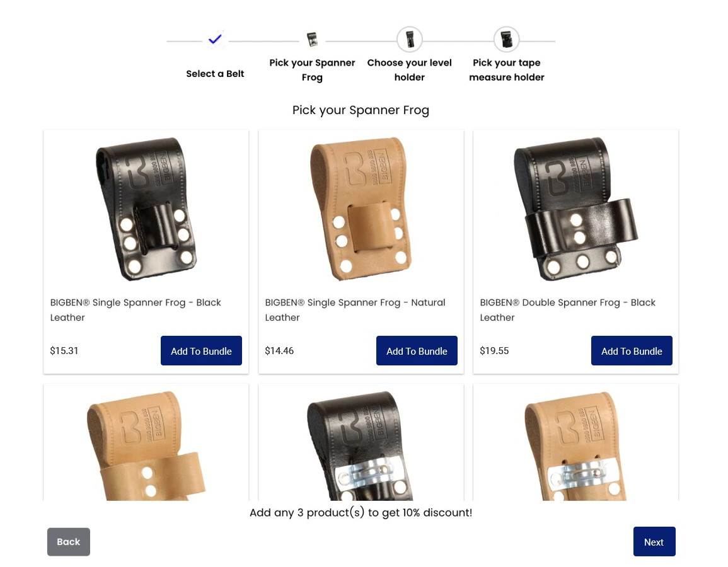Click the checkmark icon above Select a Belt

click(215, 40)
